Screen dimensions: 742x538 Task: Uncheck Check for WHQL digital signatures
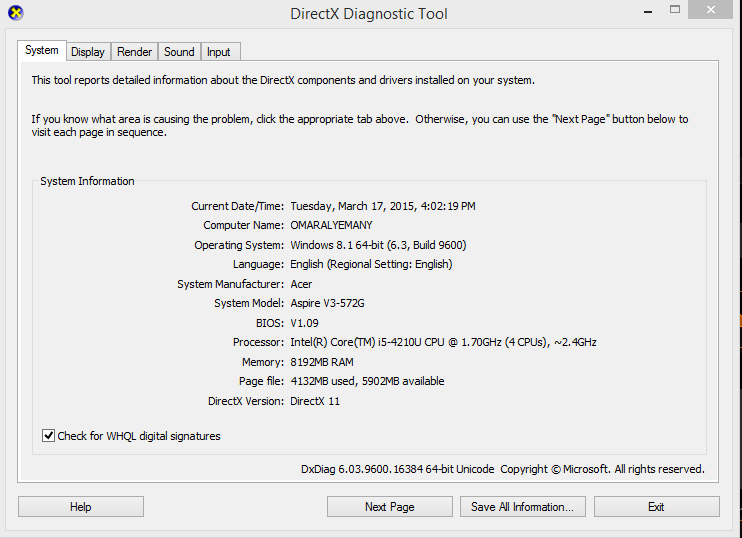pyautogui.click(x=48, y=435)
